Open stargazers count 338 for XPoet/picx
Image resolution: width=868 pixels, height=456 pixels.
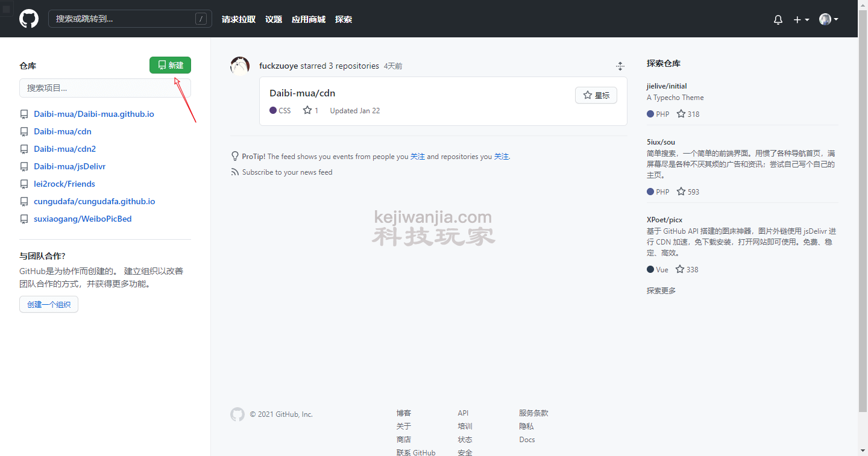(x=687, y=269)
